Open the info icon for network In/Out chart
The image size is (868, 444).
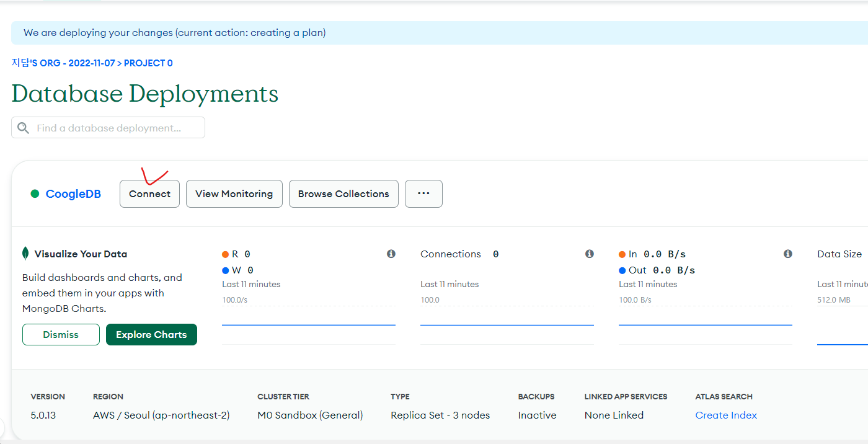(788, 254)
